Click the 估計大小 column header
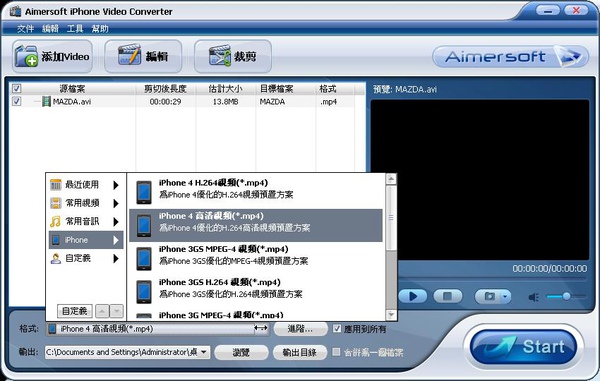 coord(225,89)
